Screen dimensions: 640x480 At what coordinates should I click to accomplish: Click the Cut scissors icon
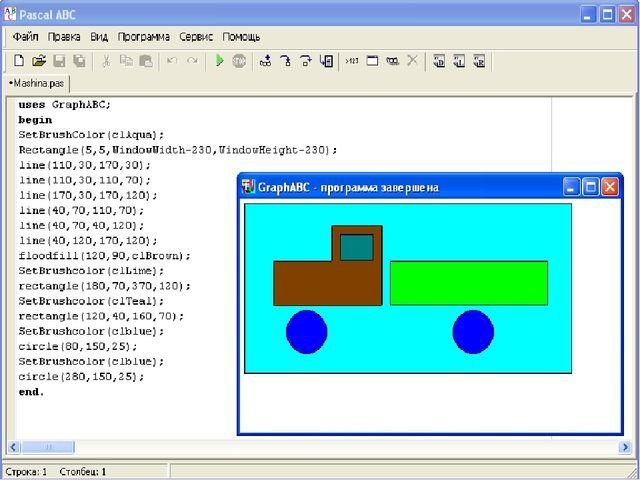coord(106,61)
